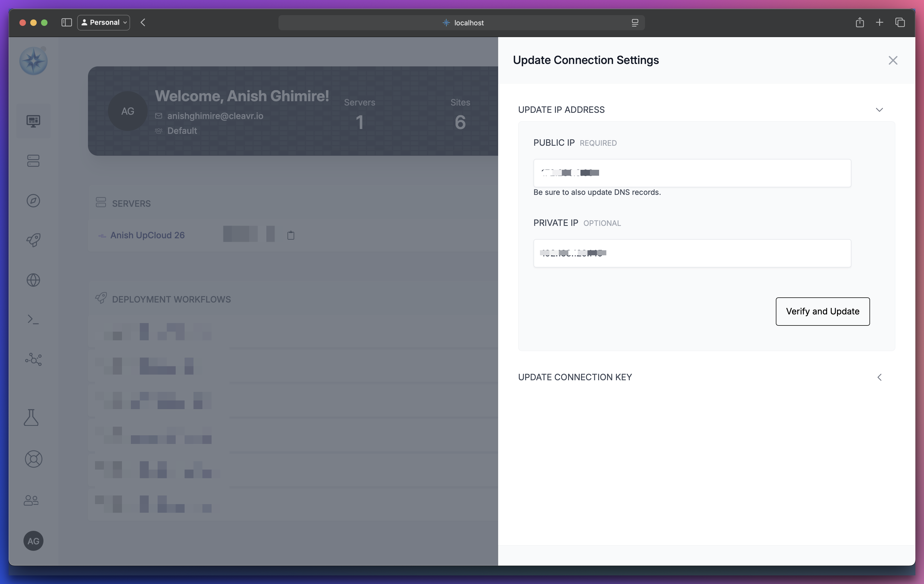Open the Personal profile dropdown
This screenshot has width=924, height=584.
pyautogui.click(x=104, y=22)
